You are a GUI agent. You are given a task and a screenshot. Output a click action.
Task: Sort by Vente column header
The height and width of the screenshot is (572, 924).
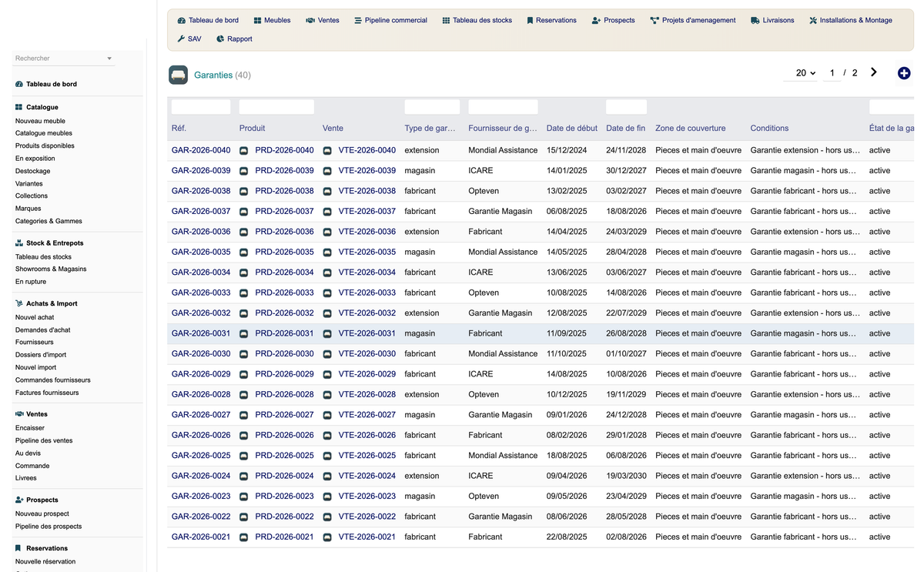coord(333,129)
